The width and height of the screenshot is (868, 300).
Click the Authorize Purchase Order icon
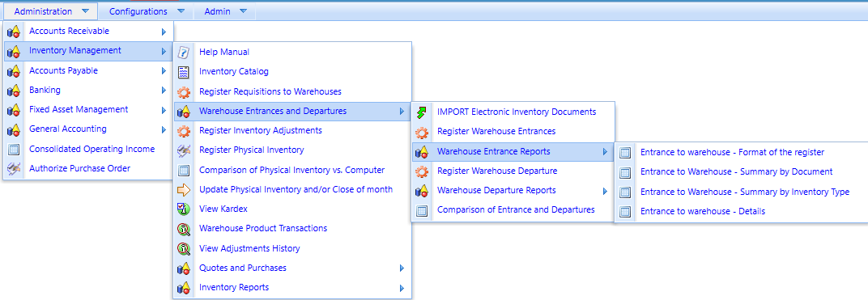(14, 168)
